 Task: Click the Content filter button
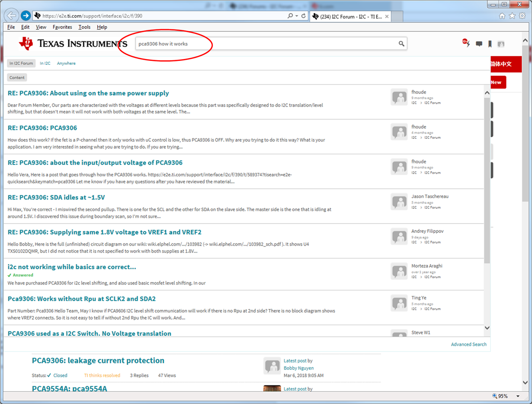(x=17, y=77)
